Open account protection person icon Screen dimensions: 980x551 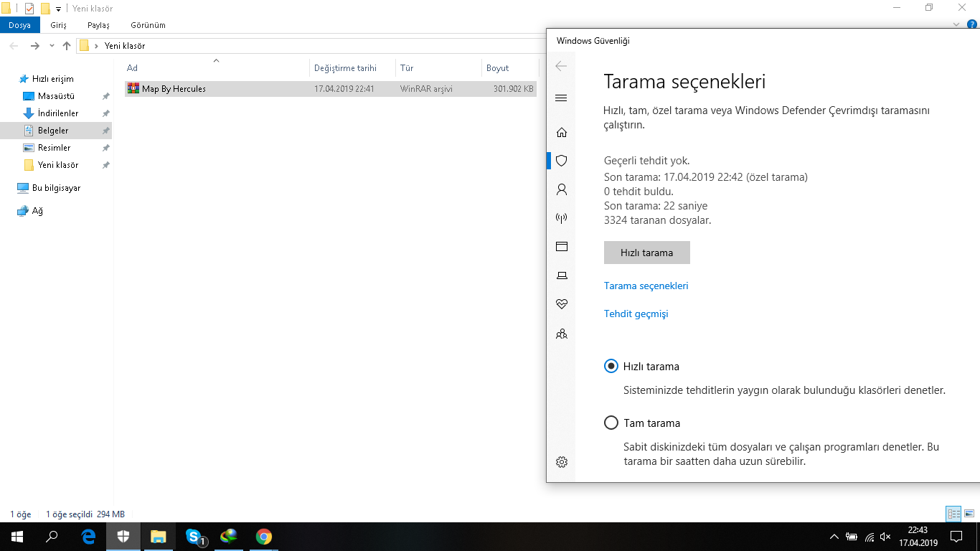pyautogui.click(x=562, y=189)
